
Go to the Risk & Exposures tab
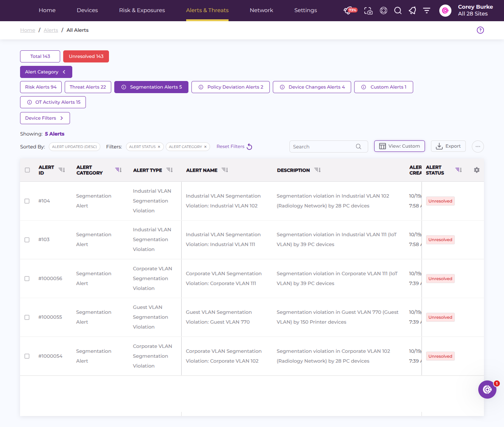[x=142, y=10]
